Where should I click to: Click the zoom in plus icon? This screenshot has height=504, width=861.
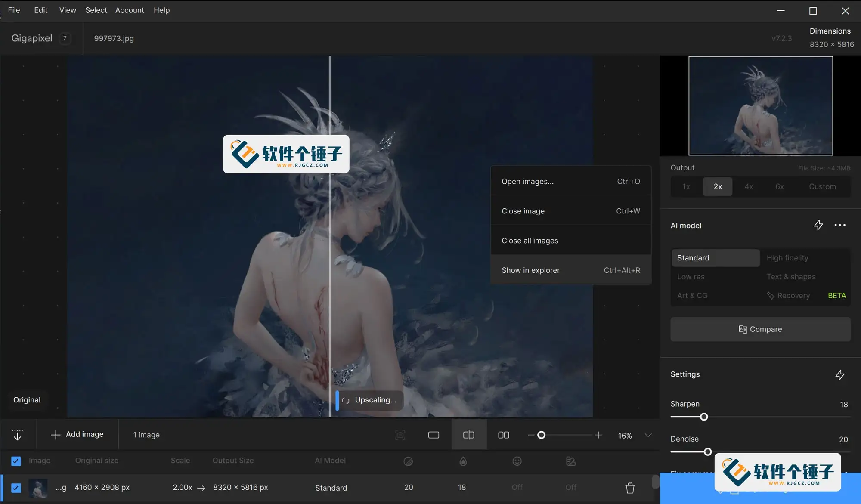(598, 435)
